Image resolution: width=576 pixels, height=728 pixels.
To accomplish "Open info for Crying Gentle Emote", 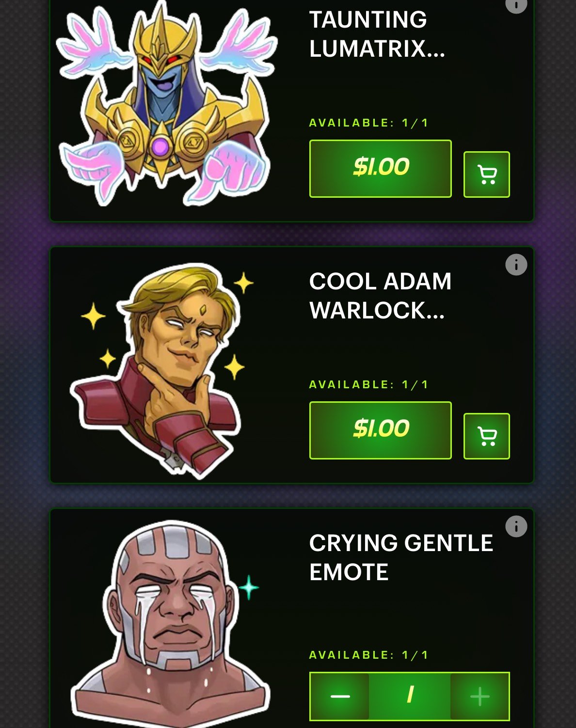I will (x=516, y=526).
